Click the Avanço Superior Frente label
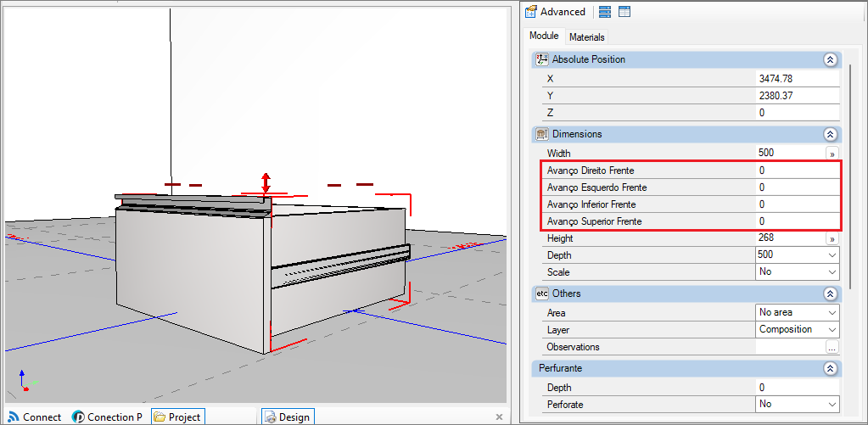This screenshot has width=868, height=425. 595,221
